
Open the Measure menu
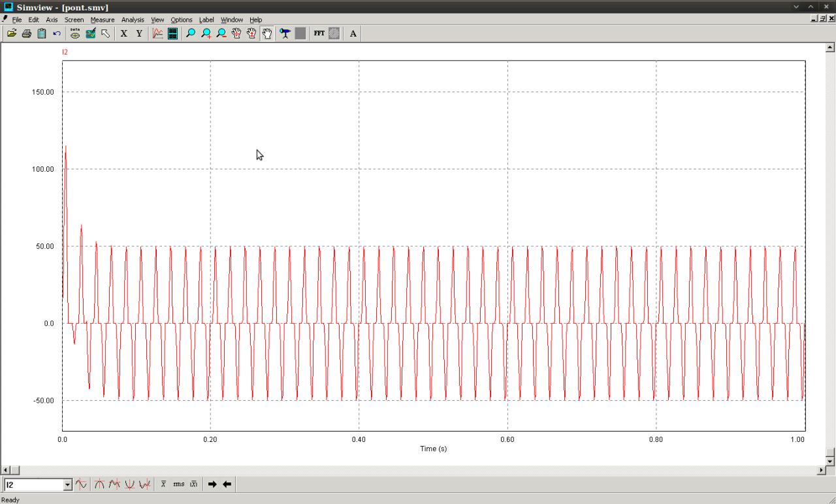[103, 20]
